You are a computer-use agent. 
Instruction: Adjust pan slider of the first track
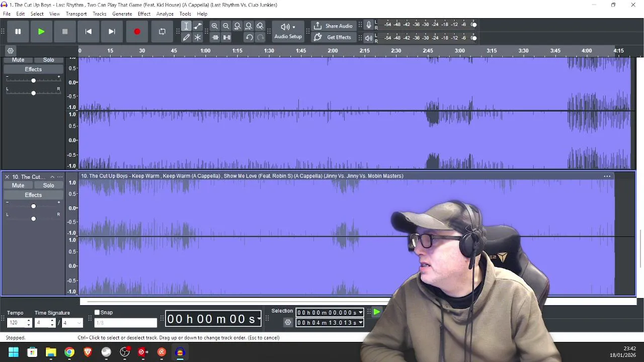tap(33, 93)
